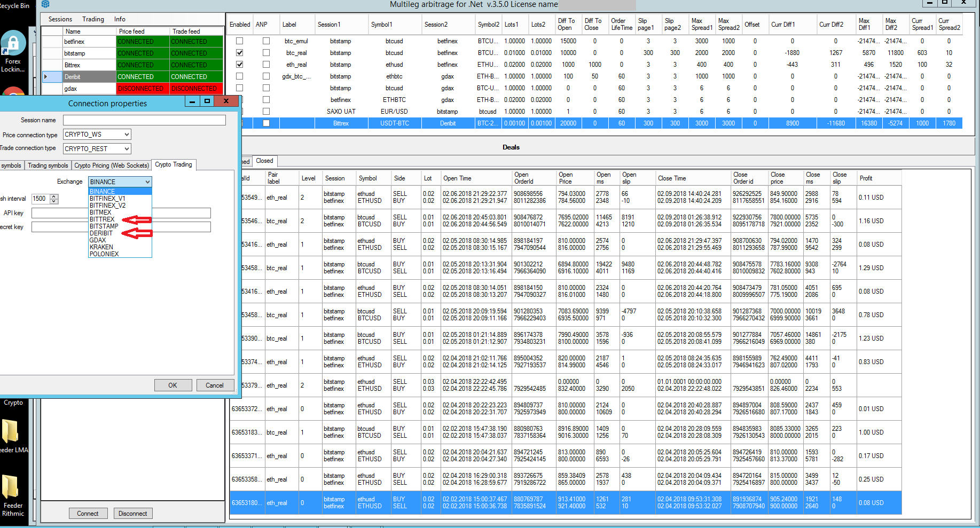The width and height of the screenshot is (980, 528).
Task: Choose DERIBIT from the Exchange list
Action: tap(120, 233)
